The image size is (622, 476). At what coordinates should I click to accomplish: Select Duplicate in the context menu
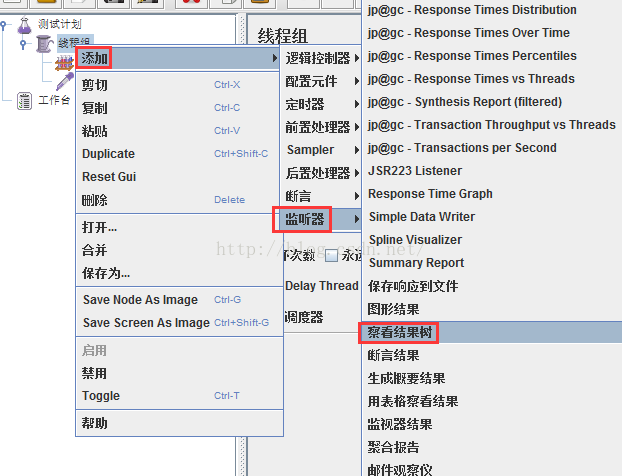tap(178, 154)
